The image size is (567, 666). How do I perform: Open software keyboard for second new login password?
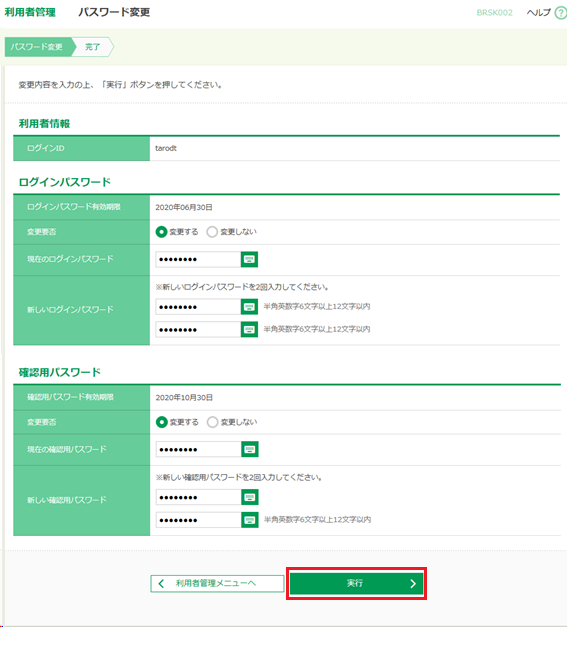tap(249, 329)
